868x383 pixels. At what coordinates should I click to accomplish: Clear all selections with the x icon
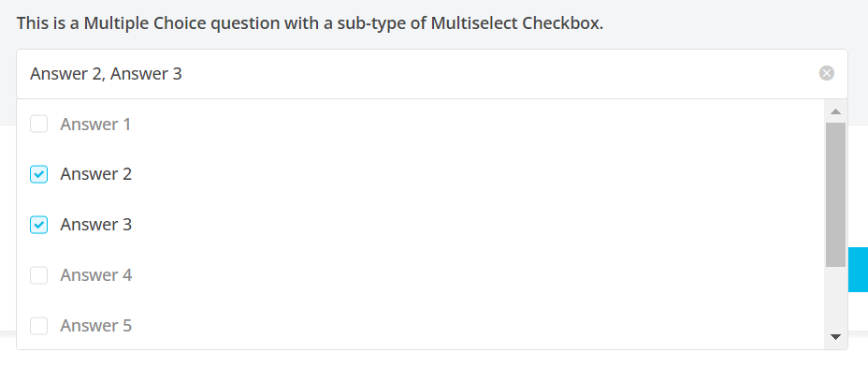coord(827,73)
